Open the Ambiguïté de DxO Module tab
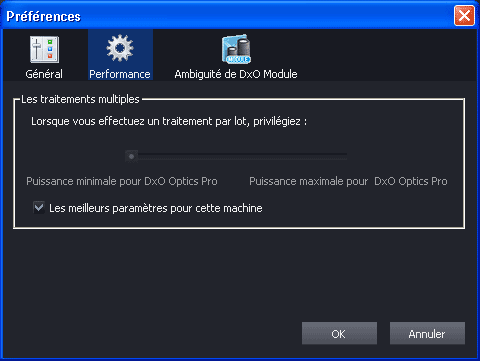 236,74
